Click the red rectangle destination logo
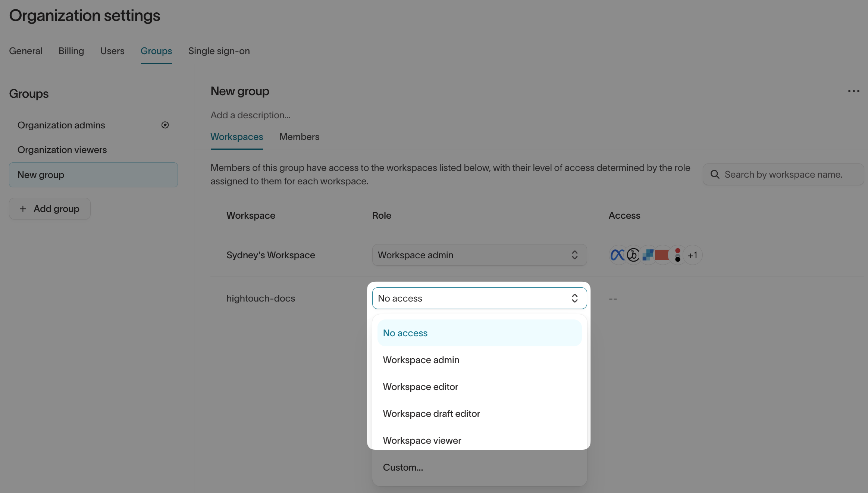Screen dimensions: 868x493 662,255
